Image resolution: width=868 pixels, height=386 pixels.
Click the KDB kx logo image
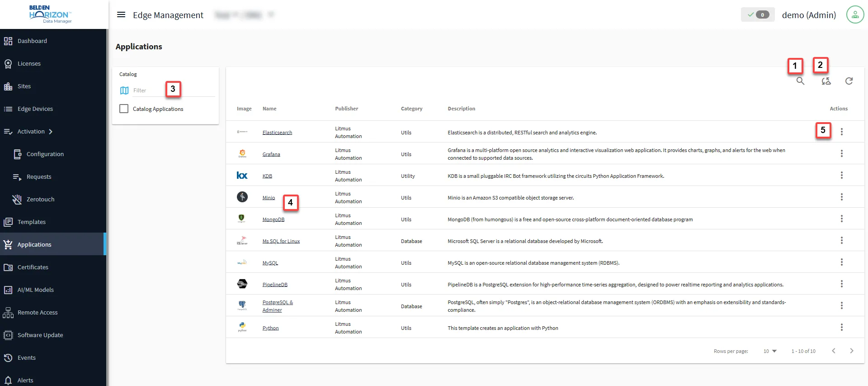pyautogui.click(x=242, y=175)
